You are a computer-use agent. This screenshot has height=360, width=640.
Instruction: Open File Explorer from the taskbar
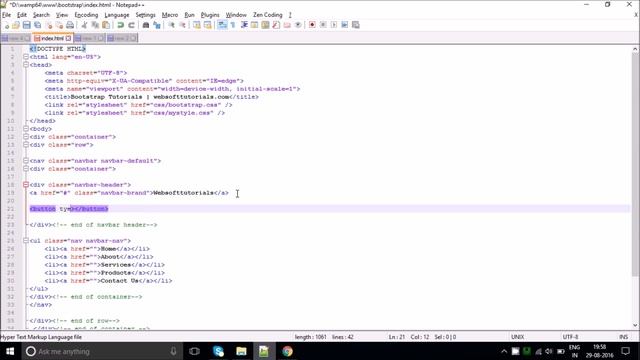point(241,351)
